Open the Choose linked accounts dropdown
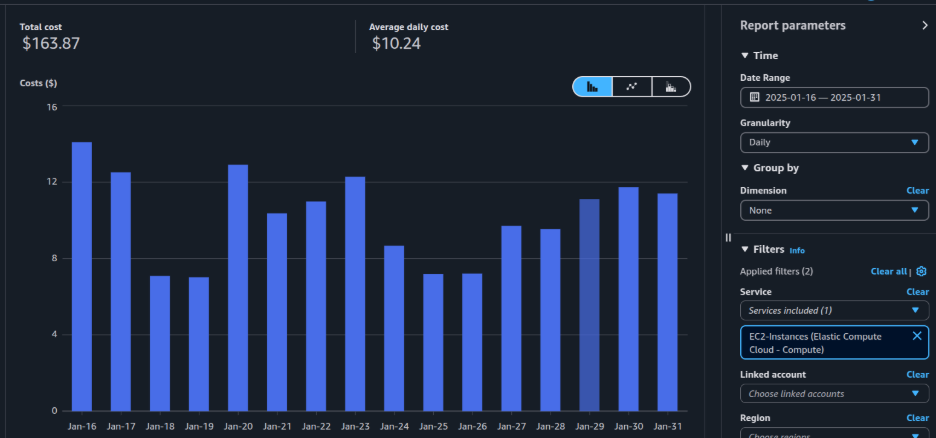This screenshot has height=438, width=936. pyautogui.click(x=834, y=394)
